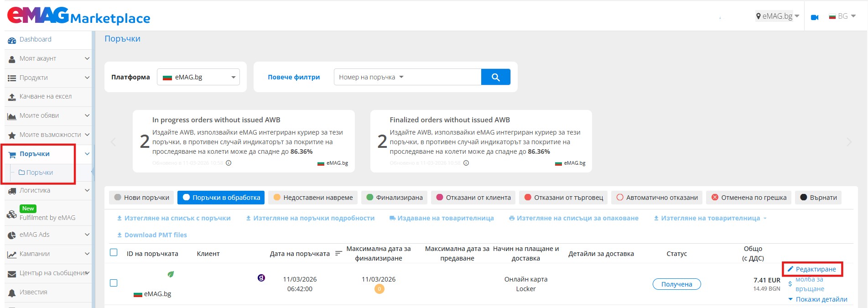
Task: Click the Получена status badge
Action: [677, 284]
